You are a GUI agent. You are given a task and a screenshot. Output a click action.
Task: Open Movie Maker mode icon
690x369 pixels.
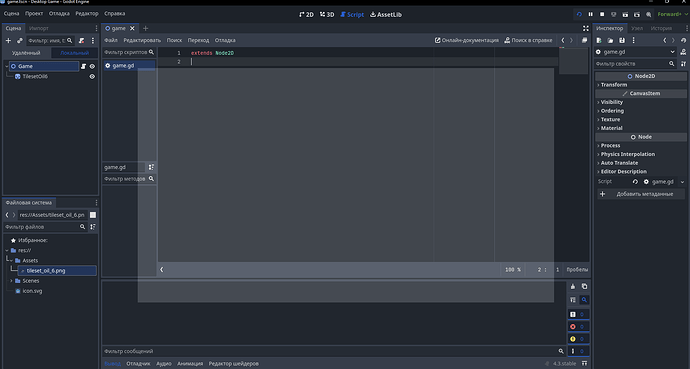point(648,15)
